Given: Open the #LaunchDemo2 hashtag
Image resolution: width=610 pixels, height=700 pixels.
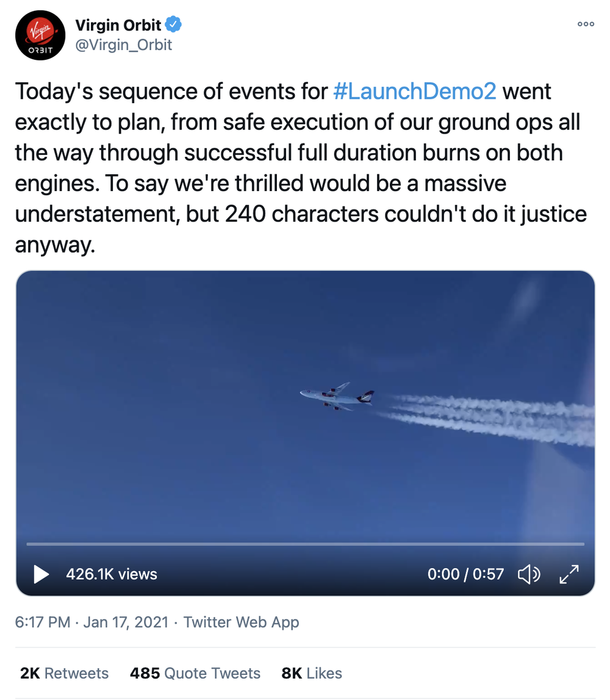Looking at the screenshot, I should click(x=415, y=92).
